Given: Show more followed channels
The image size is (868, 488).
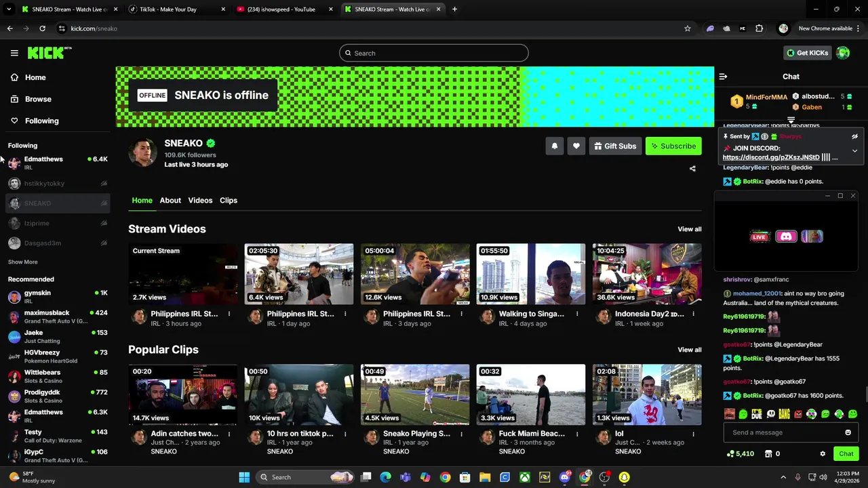Looking at the screenshot, I should coord(23,262).
